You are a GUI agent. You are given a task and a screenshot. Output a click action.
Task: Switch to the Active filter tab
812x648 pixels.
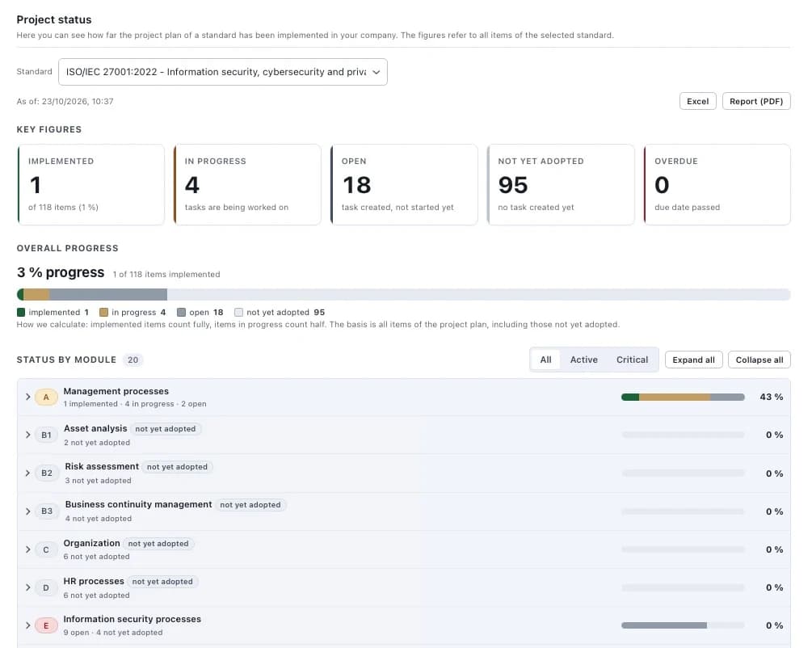583,360
